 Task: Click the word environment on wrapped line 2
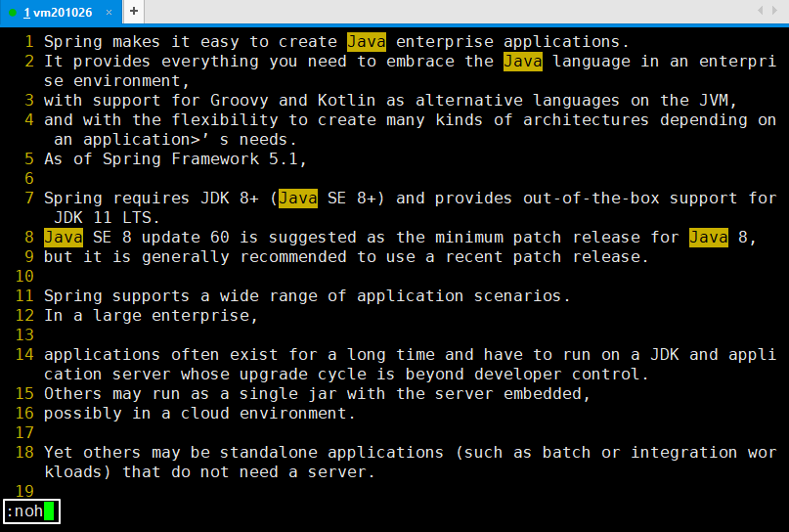(x=127, y=81)
